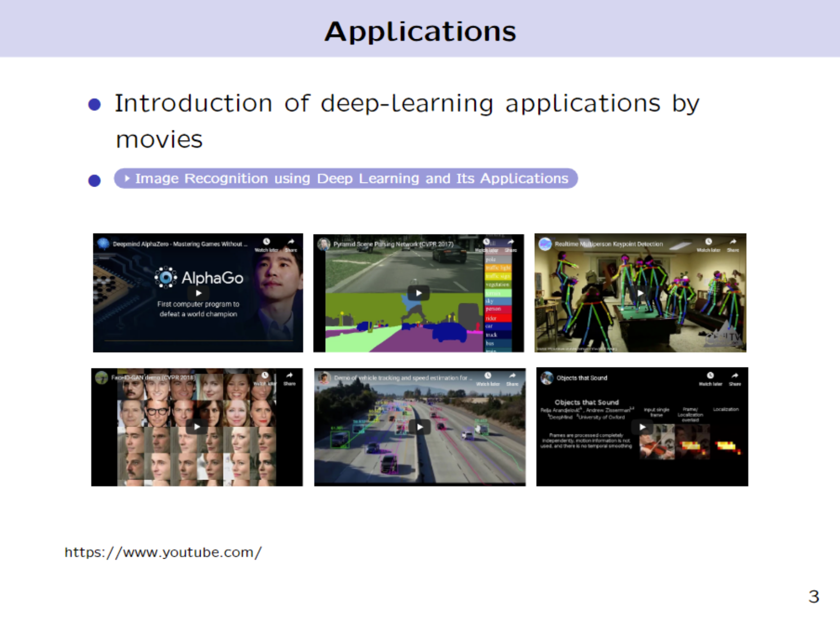Click Watch later clock on Pyramid Scene Parsing video
840x629 pixels.
487,242
